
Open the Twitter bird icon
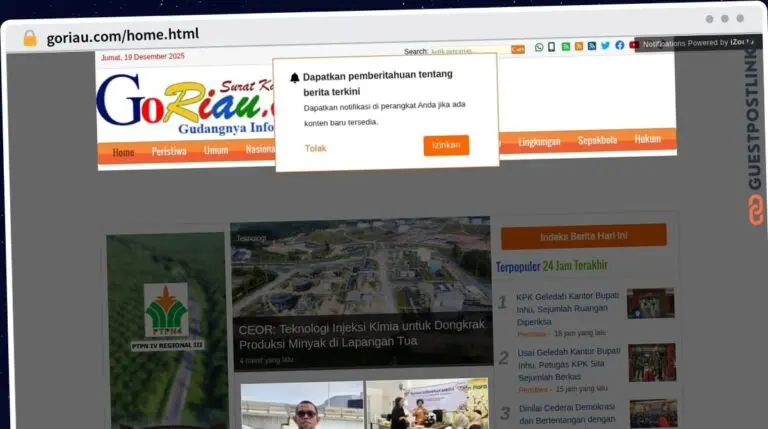point(605,46)
